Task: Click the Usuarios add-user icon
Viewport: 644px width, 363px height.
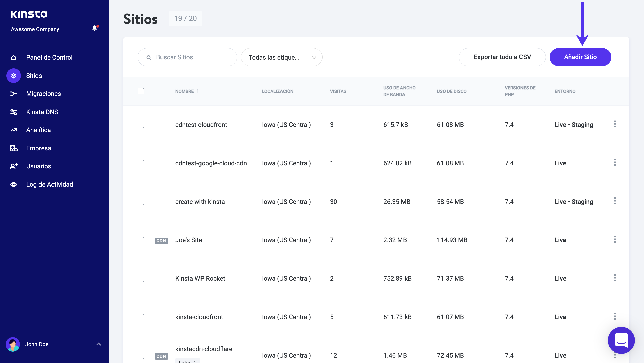Action: click(14, 166)
